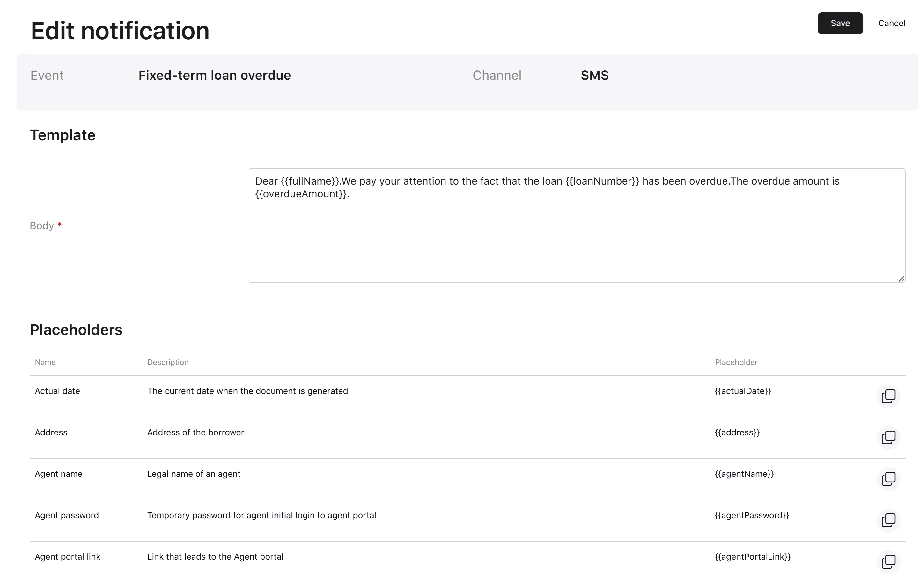The height and width of the screenshot is (588, 920).
Task: Click the SMS channel value
Action: (594, 75)
